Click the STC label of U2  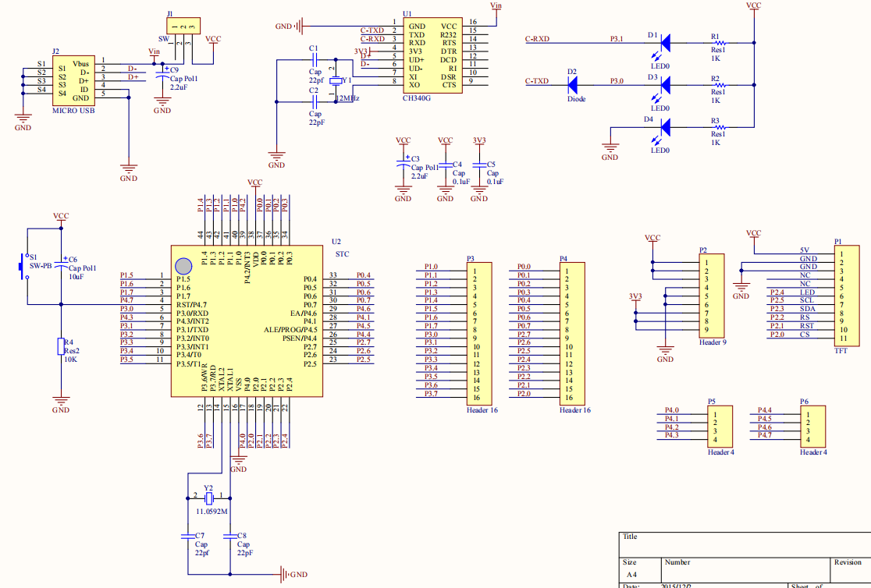[x=342, y=253]
